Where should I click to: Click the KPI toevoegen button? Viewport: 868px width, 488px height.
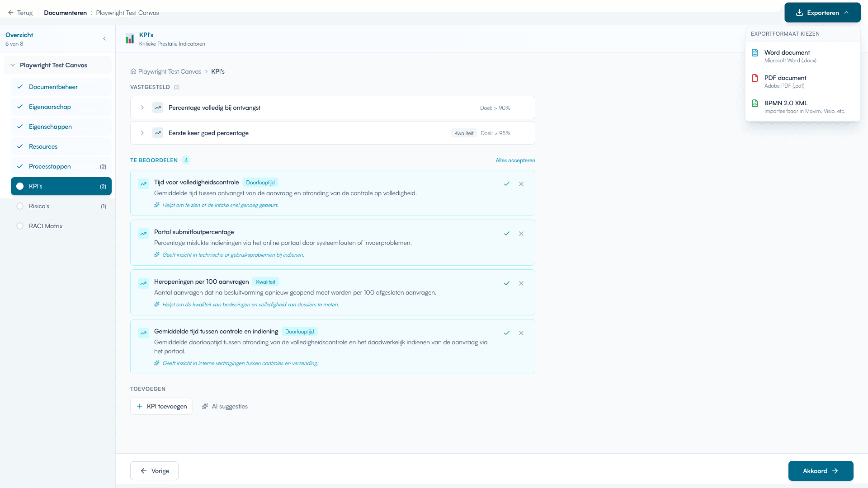pyautogui.click(x=161, y=406)
